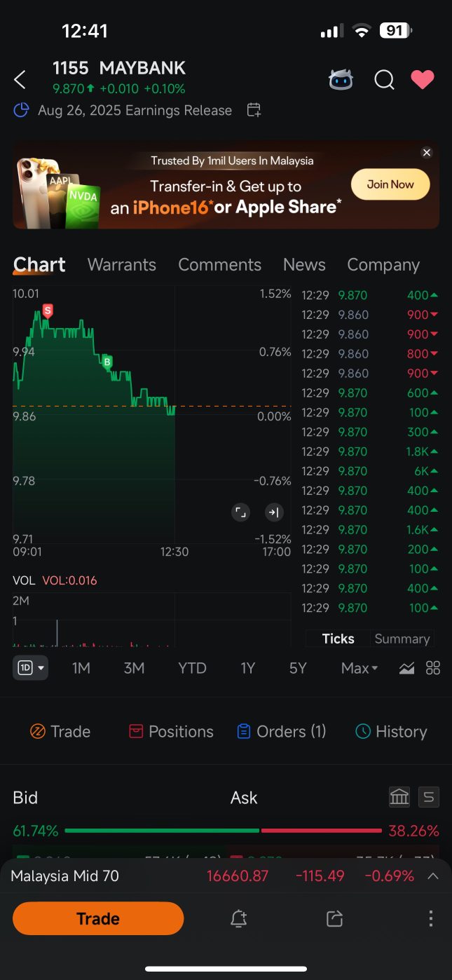
Task: Close the iPhone16 promotion banner
Action: (426, 153)
